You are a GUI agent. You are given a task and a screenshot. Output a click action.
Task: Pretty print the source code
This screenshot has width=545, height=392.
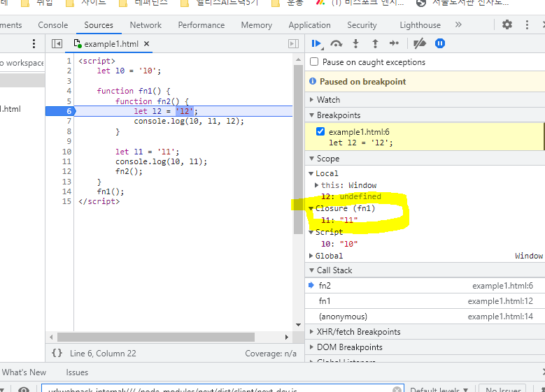pyautogui.click(x=57, y=353)
